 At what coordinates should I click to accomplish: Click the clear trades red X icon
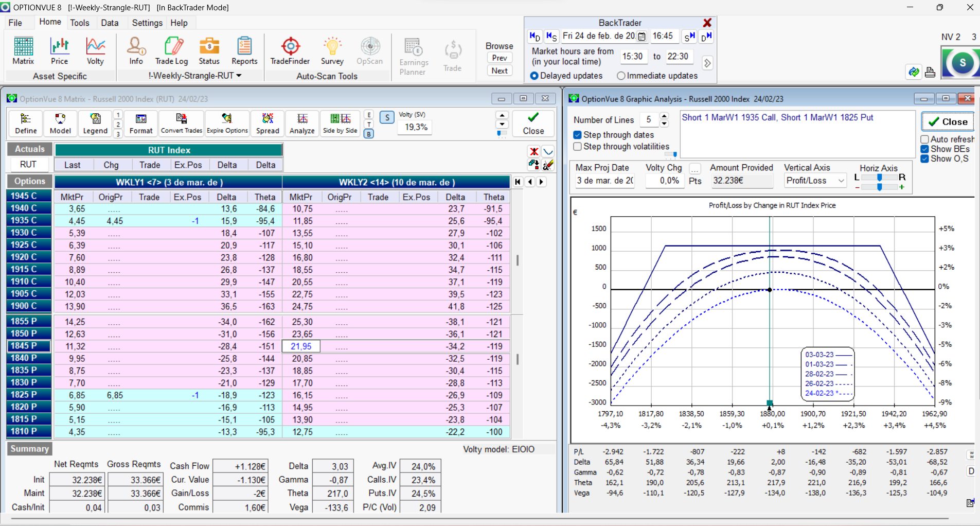coord(534,151)
